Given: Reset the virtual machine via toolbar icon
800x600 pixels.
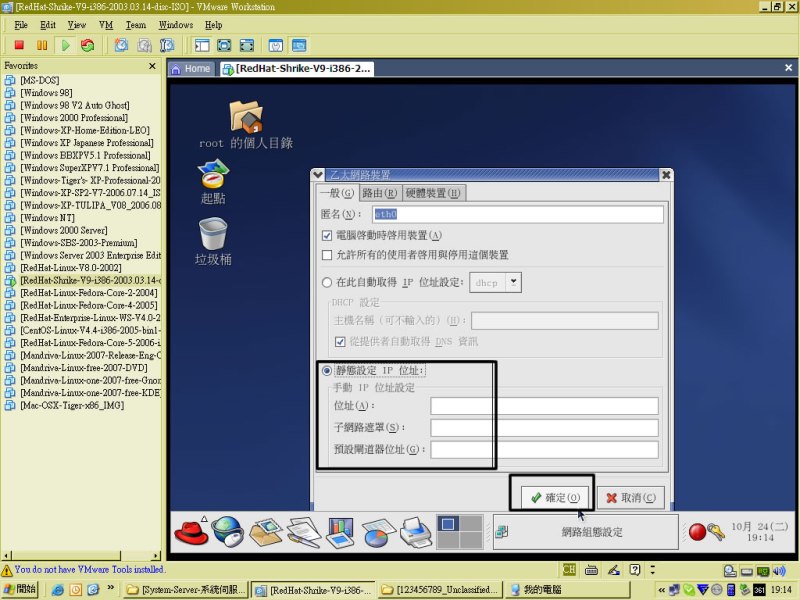Looking at the screenshot, I should (x=88, y=45).
